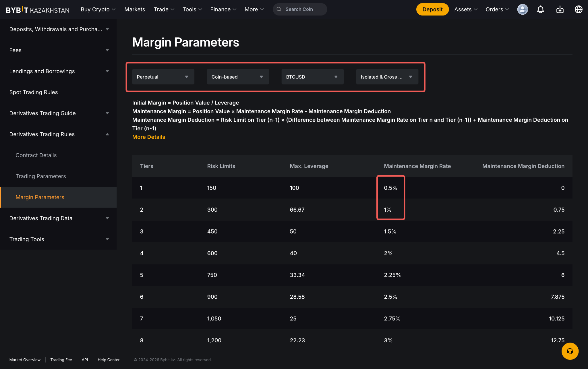The width and height of the screenshot is (588, 369).
Task: Open the user profile avatar
Action: point(522,9)
